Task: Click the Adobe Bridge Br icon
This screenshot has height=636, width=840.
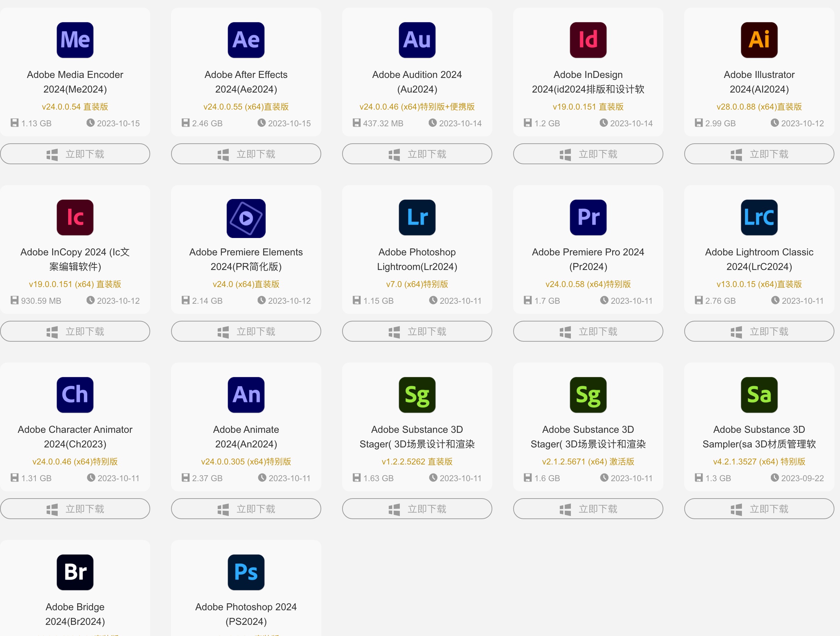Action: (x=75, y=572)
